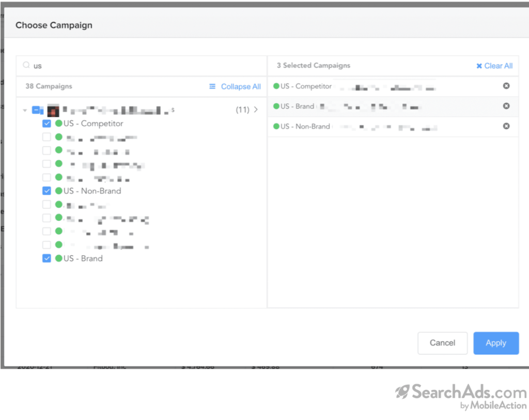Remove US - Brand from selected campaigns
This screenshot has width=529, height=420.
click(x=506, y=106)
